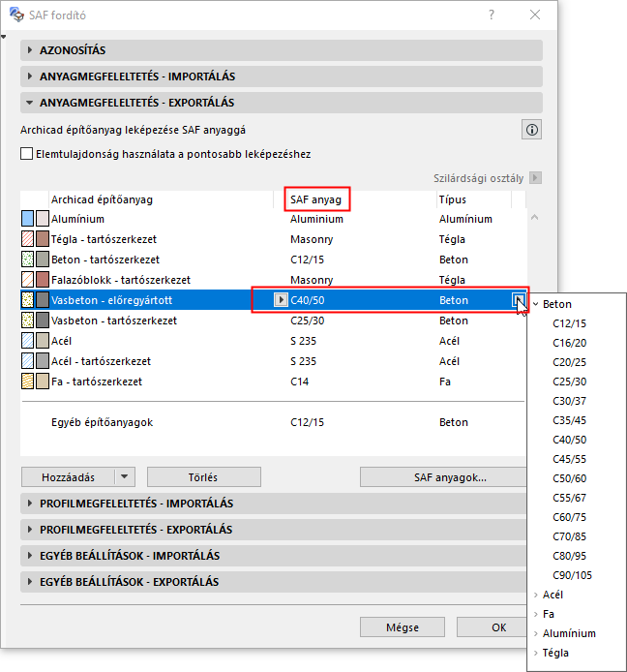Click Fa - tartószerkezet wood fill icon

coord(27,382)
